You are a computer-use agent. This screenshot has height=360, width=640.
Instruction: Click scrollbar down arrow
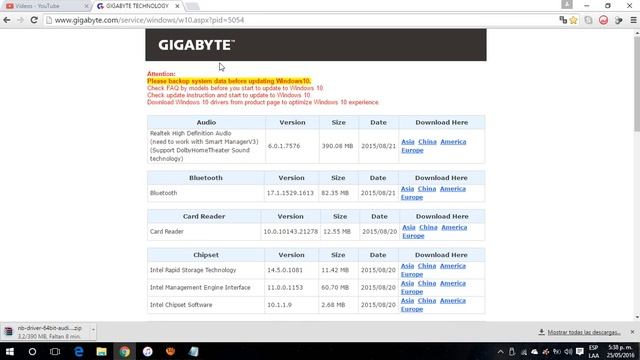(637, 317)
